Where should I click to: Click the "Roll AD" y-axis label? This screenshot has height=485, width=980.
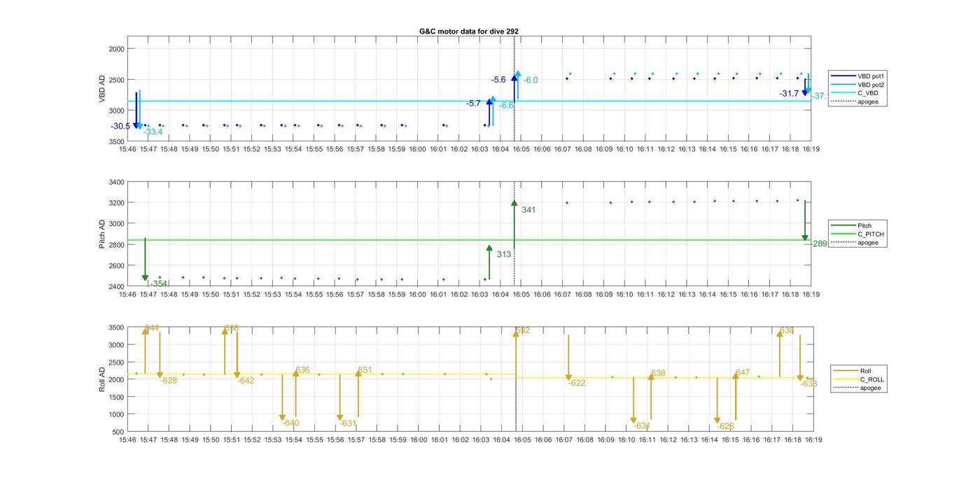click(102, 379)
